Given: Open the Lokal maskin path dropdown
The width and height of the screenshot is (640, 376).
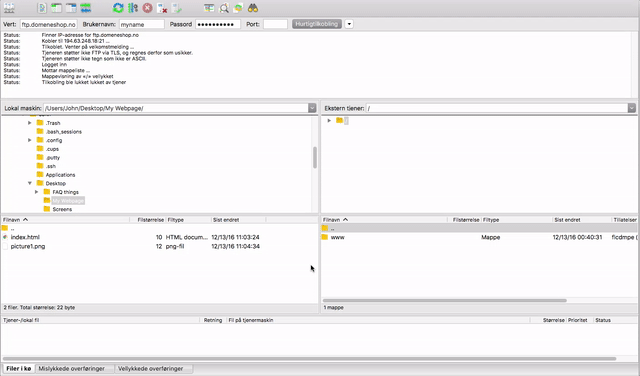Looking at the screenshot, I should (312, 108).
